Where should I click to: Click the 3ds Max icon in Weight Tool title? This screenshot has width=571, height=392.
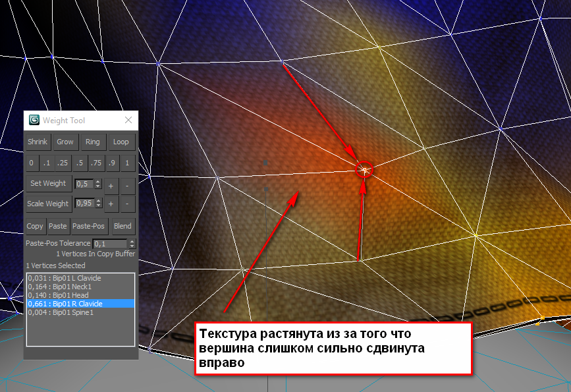pos(34,121)
